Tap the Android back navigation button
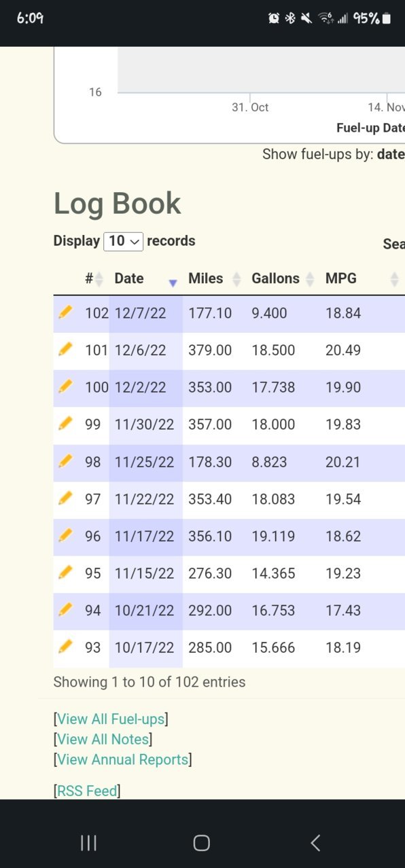This screenshot has height=868, width=405. [315, 843]
